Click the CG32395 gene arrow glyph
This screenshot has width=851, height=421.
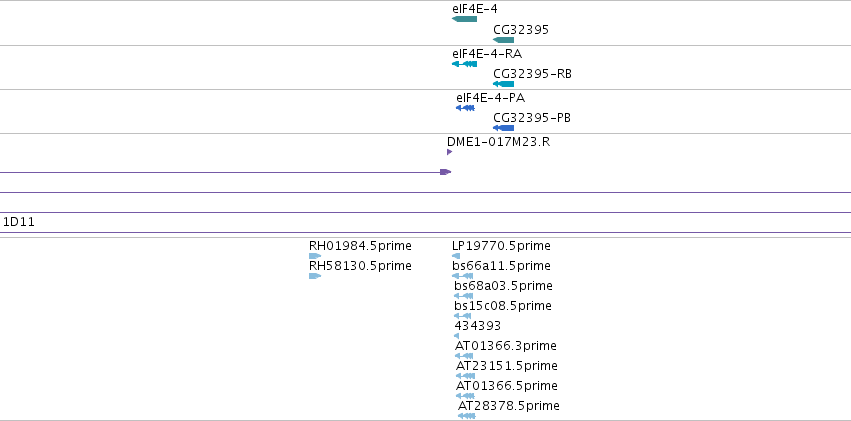tap(503, 40)
